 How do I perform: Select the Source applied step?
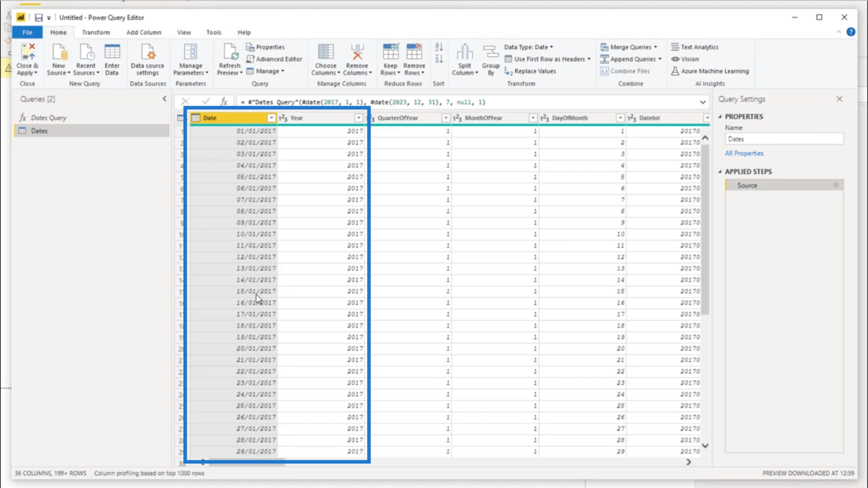coord(784,185)
